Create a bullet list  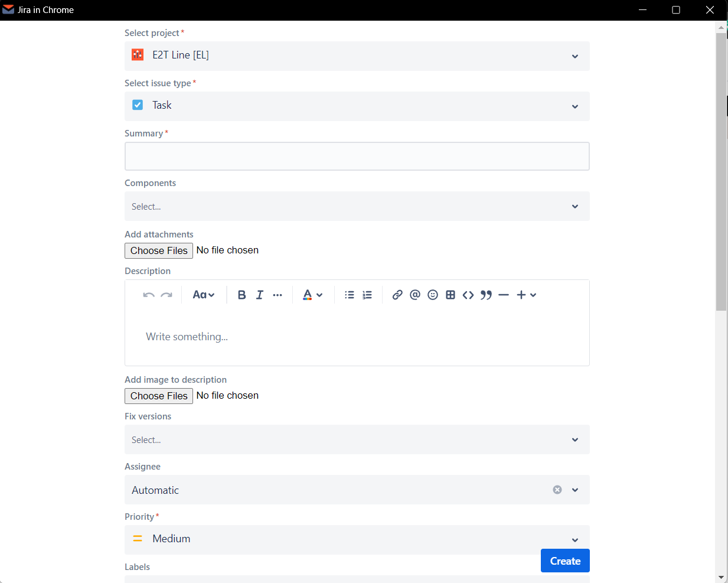[x=350, y=295]
